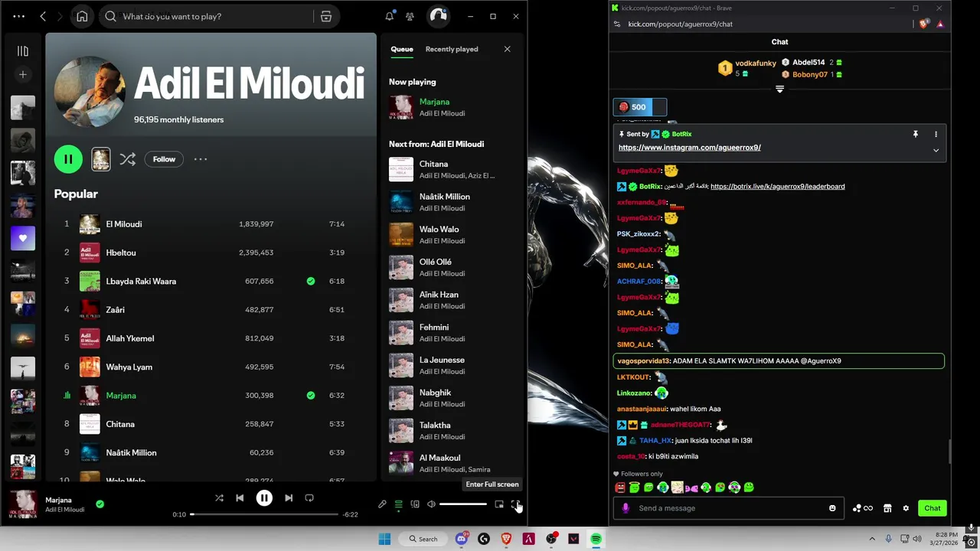Show hidden Windows system tray icons
Viewport: 980px width, 551px height.
[x=871, y=539]
